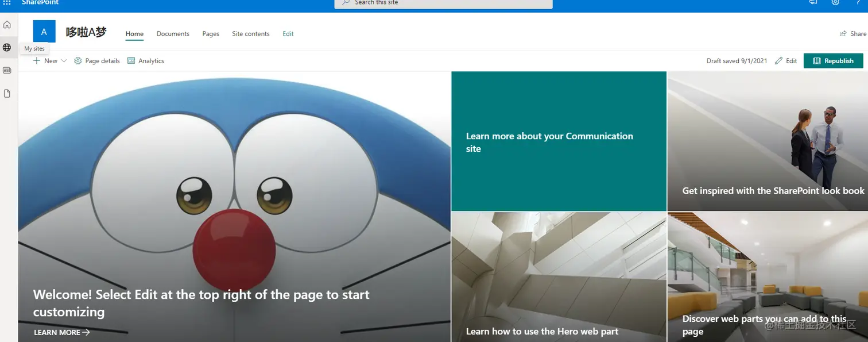This screenshot has height=342, width=868.
Task: Click the Page details gear icon
Action: tap(78, 61)
